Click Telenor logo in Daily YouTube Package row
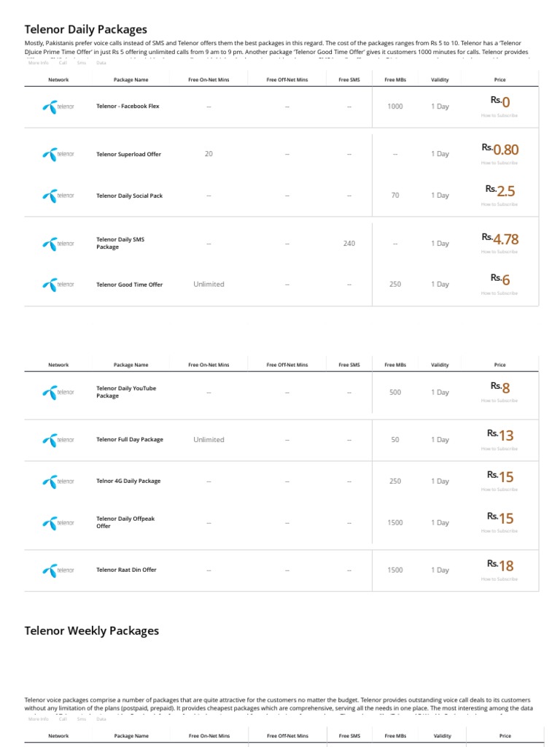Screen dimensions: 560x747 pos(58,392)
